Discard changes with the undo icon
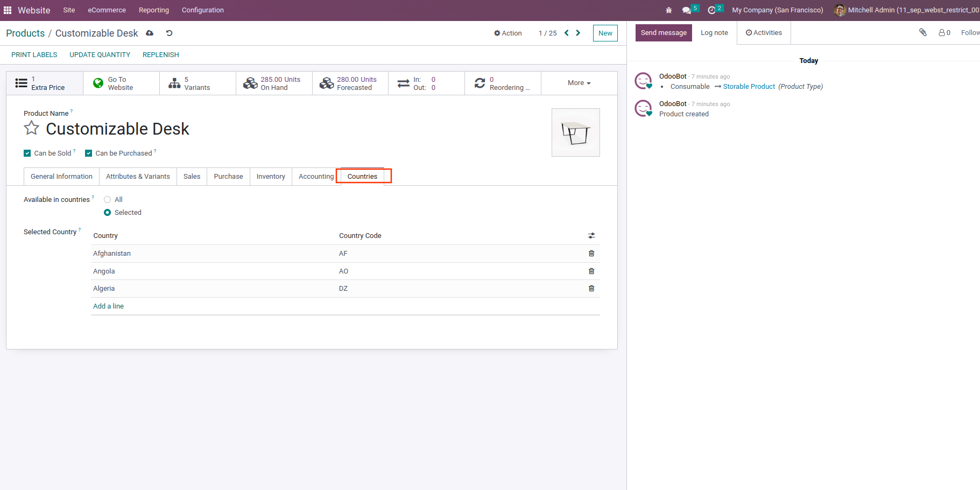The image size is (980, 490). tap(169, 33)
